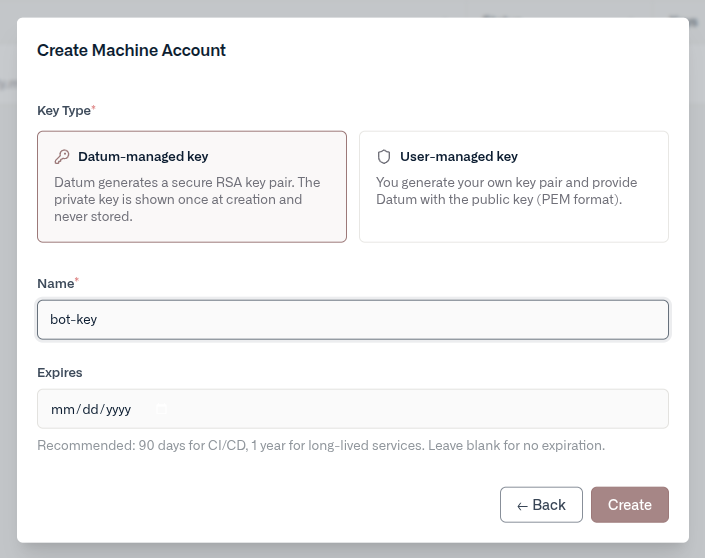
Task: Click the Name input containing bot-key
Action: click(352, 320)
